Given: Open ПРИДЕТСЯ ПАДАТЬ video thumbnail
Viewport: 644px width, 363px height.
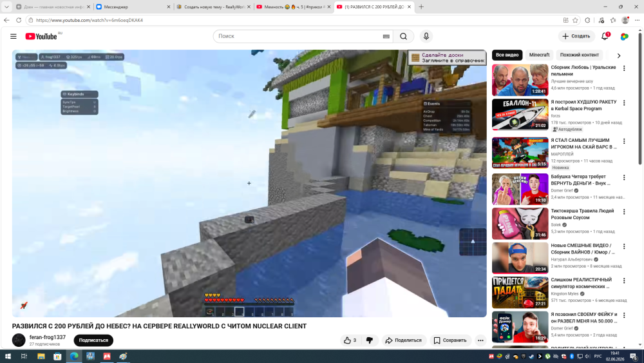Looking at the screenshot, I should pos(520,292).
